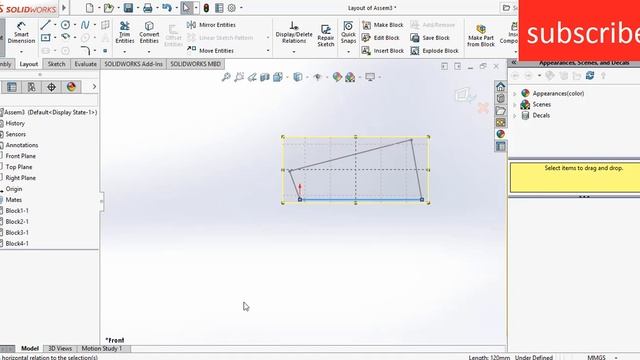Expand the Scenes node
The height and width of the screenshot is (360, 640).
tap(515, 104)
